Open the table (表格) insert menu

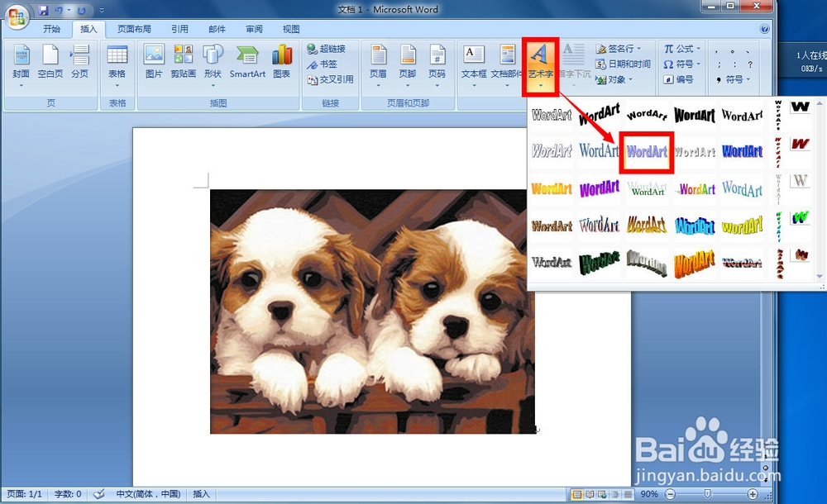point(117,65)
